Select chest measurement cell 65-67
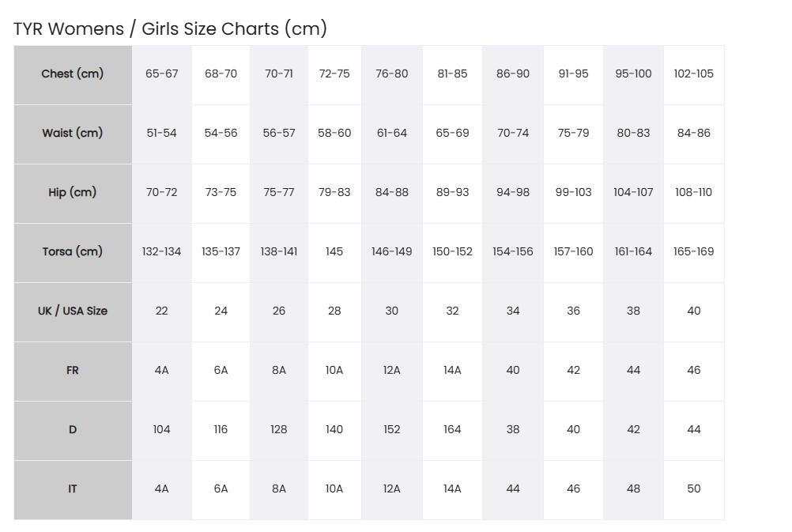Image resolution: width=792 pixels, height=532 pixels. [x=161, y=75]
